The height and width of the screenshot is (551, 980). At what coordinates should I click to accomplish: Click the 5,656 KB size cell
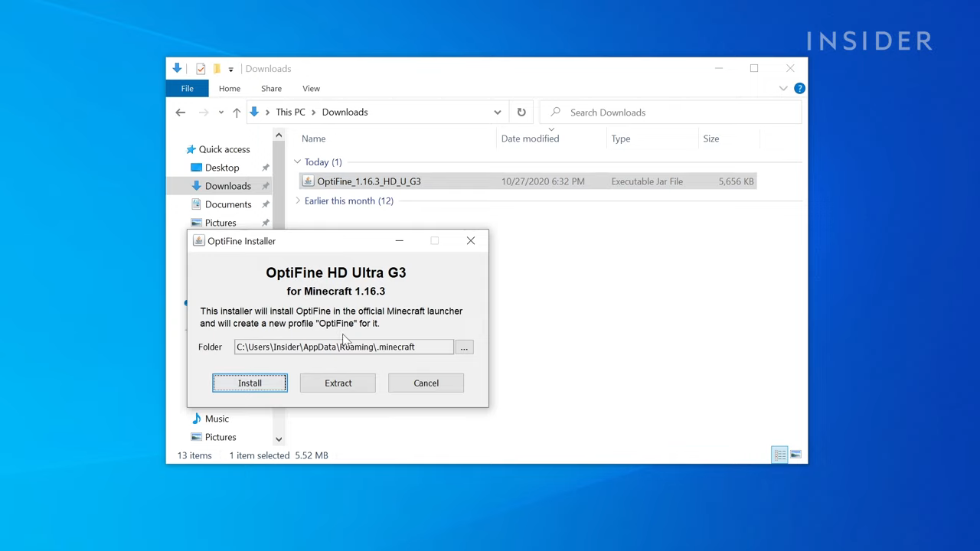[737, 181]
